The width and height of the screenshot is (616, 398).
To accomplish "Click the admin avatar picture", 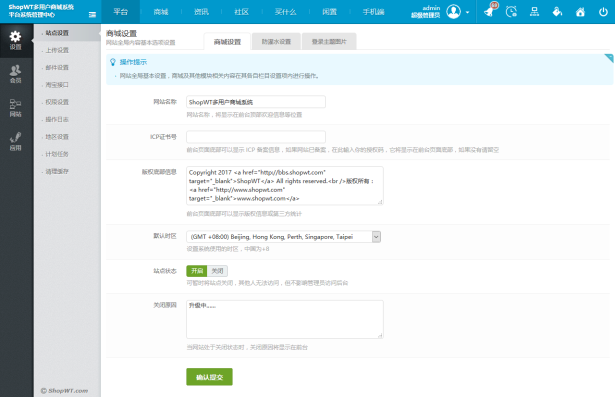I will [x=453, y=12].
